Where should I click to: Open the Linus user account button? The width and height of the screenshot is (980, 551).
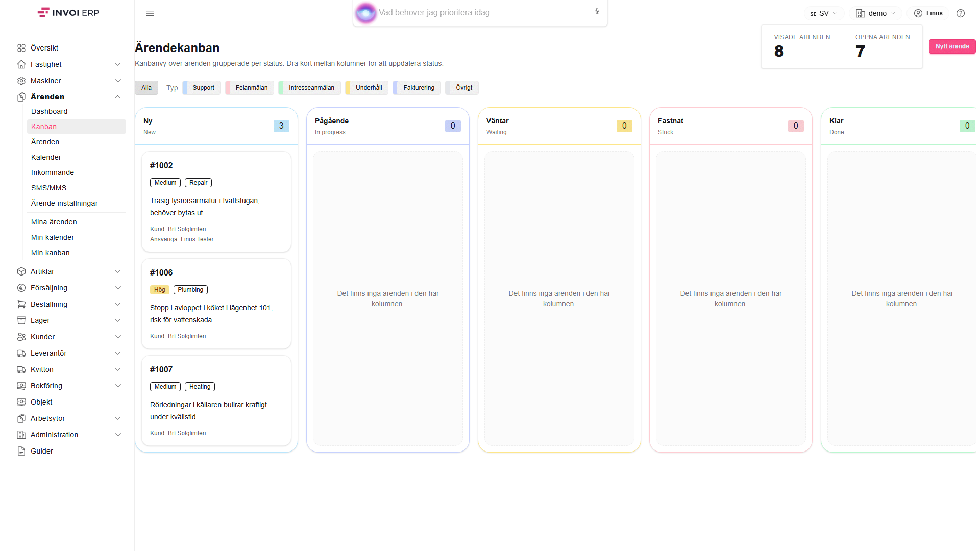(x=928, y=13)
